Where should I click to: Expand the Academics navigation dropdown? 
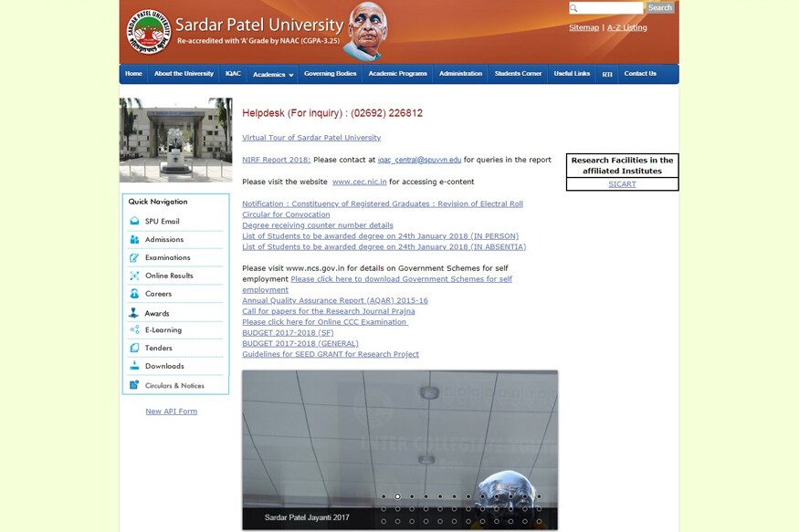[272, 74]
